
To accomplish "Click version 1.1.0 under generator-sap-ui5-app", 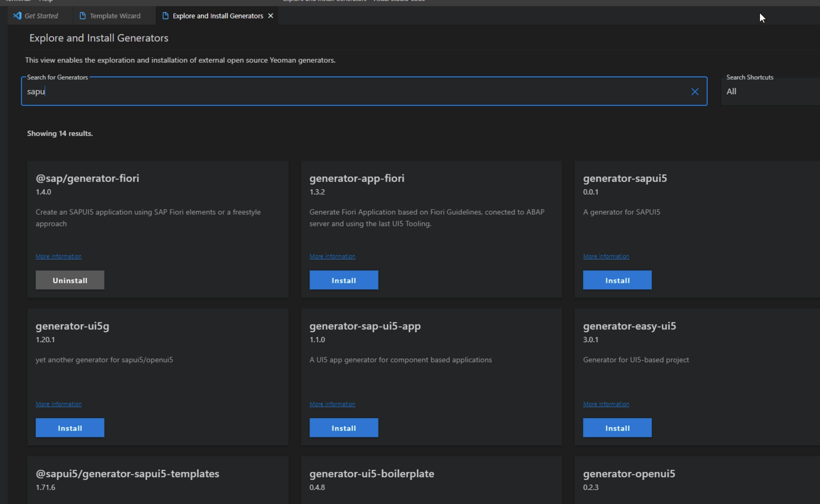I will (317, 340).
